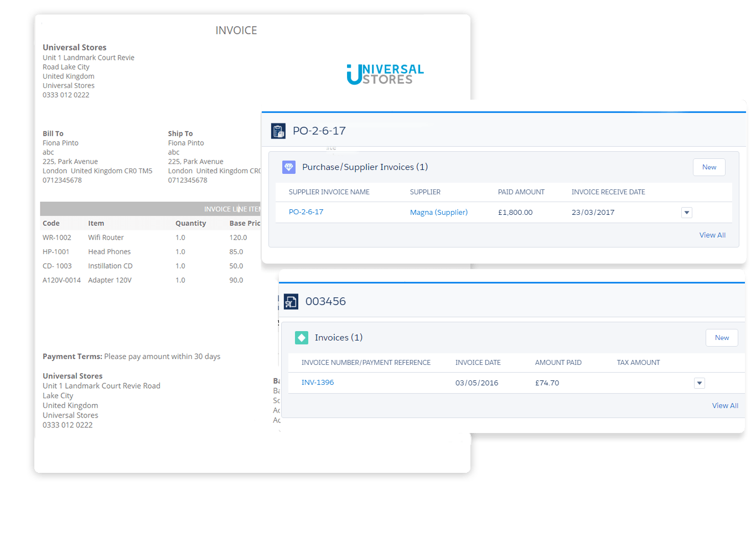The width and height of the screenshot is (756, 536).
Task: Click the Quantity column header on invoice
Action: point(191,224)
